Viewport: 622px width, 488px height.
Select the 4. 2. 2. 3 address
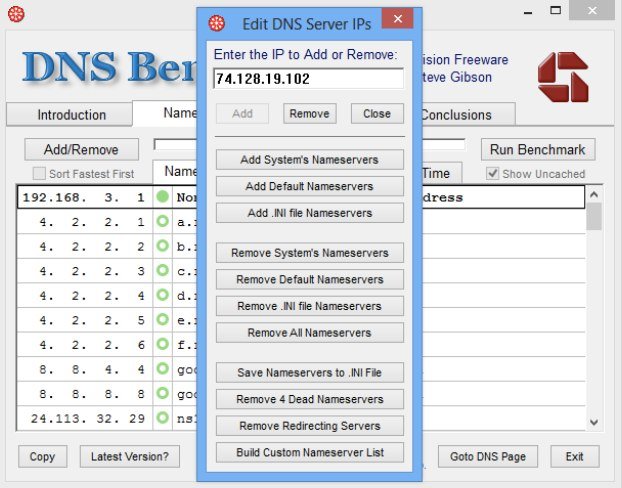[92, 271]
